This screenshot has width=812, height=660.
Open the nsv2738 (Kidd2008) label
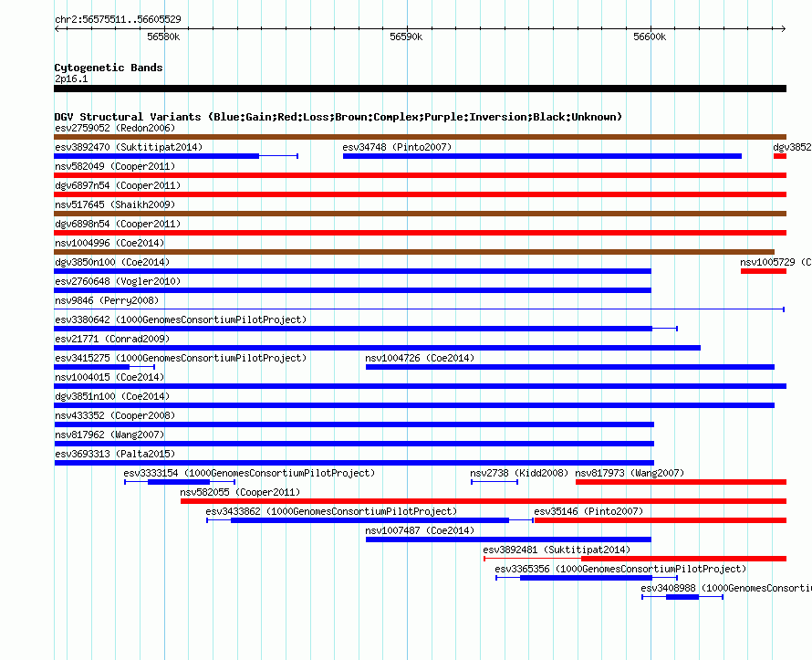point(519,473)
